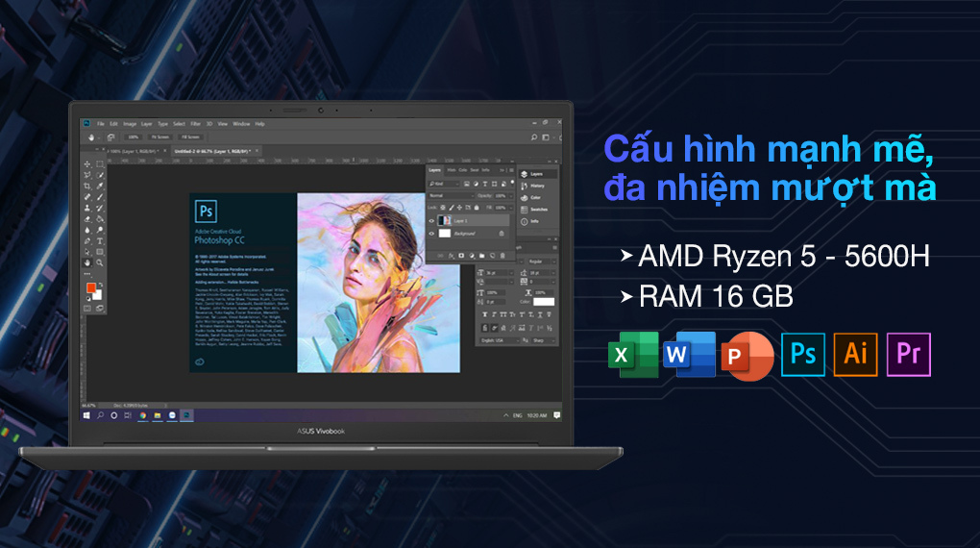The image size is (980, 548).
Task: Open the Image menu
Action: click(130, 124)
